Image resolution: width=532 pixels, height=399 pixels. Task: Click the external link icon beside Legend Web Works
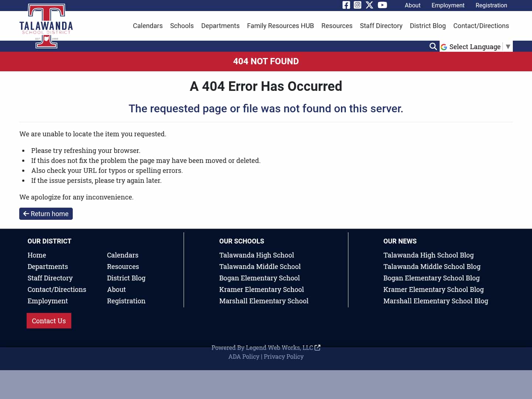[317, 348]
